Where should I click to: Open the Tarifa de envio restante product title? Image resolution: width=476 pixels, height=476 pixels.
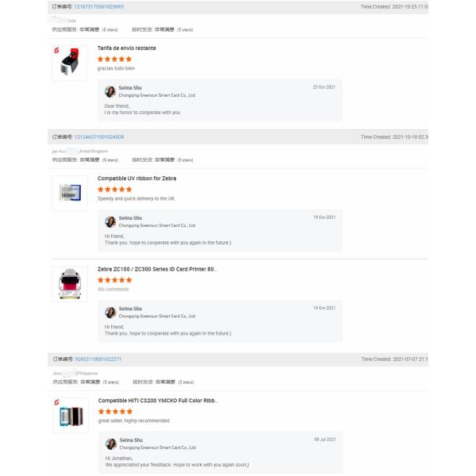tap(126, 48)
